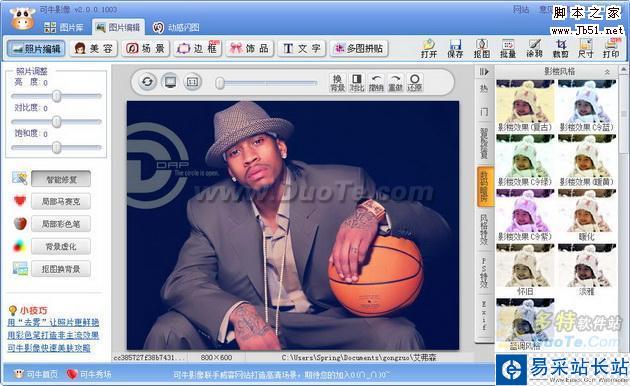Click the 保存 save icon
630x386 pixels.
(455, 48)
